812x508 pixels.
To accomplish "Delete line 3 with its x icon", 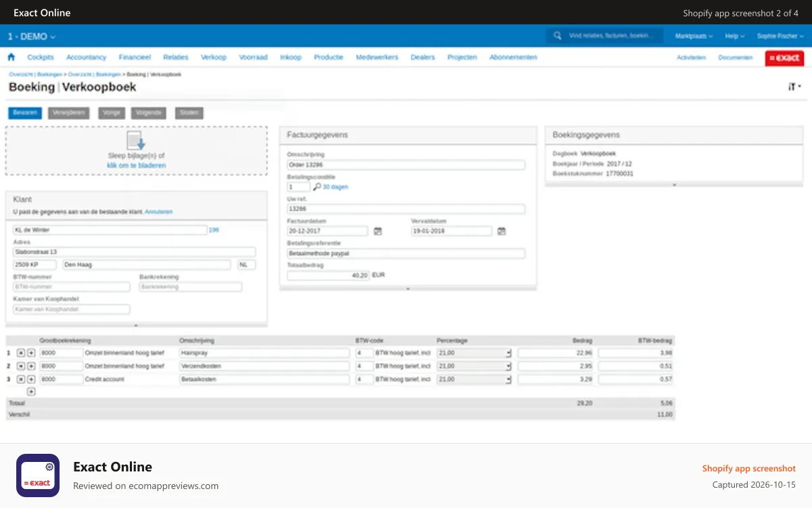I will click(x=21, y=379).
